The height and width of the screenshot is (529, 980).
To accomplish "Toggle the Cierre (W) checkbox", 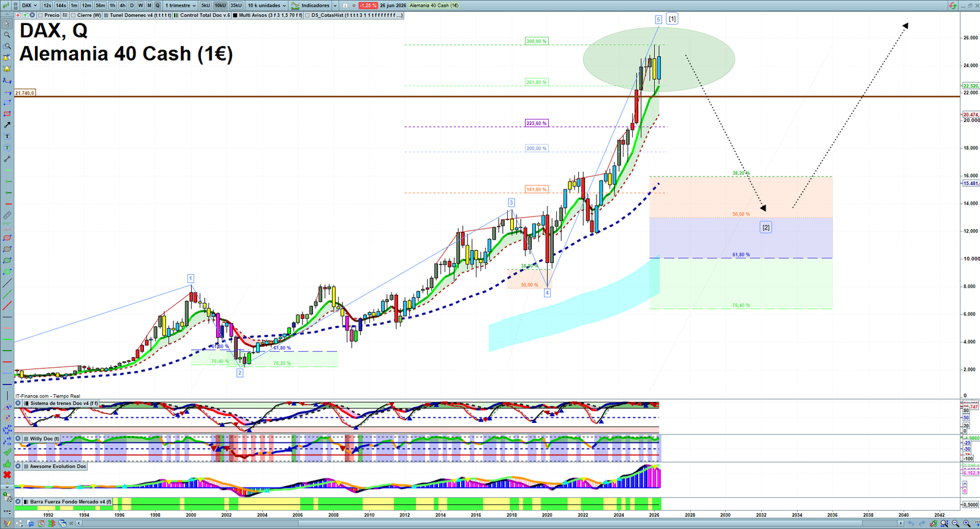I will 73,15.
